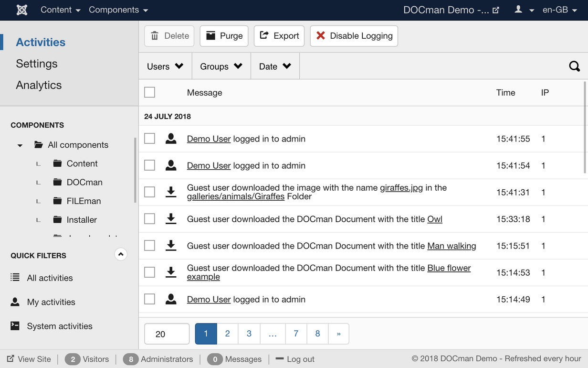The height and width of the screenshot is (368, 588).
Task: Open the Groups filter dropdown
Action: pos(221,66)
